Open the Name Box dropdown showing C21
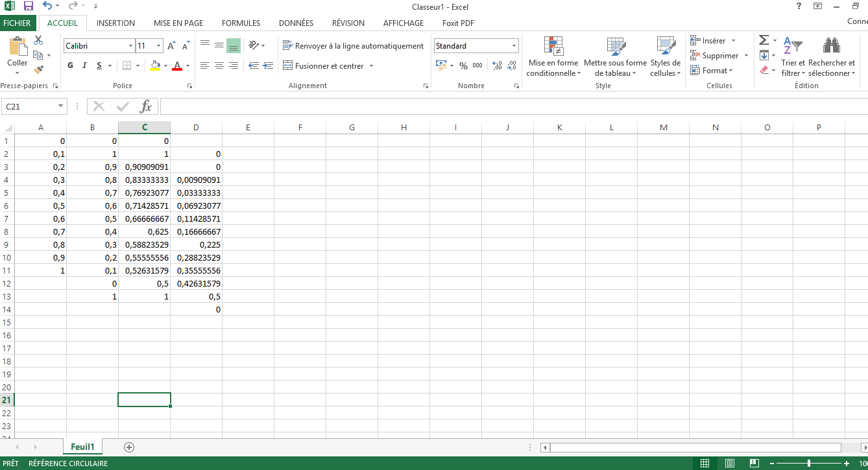 [x=61, y=106]
